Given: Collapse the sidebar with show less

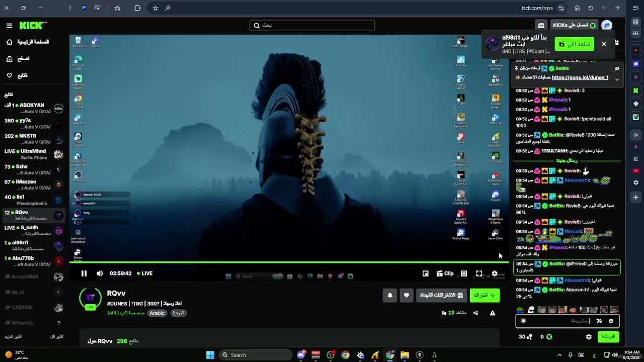Looking at the screenshot, I should click(x=57, y=336).
